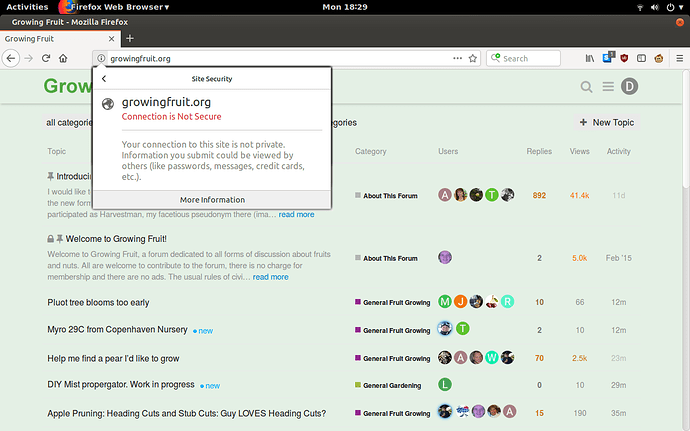Click the Category column header
The image size is (690, 431).
point(371,151)
